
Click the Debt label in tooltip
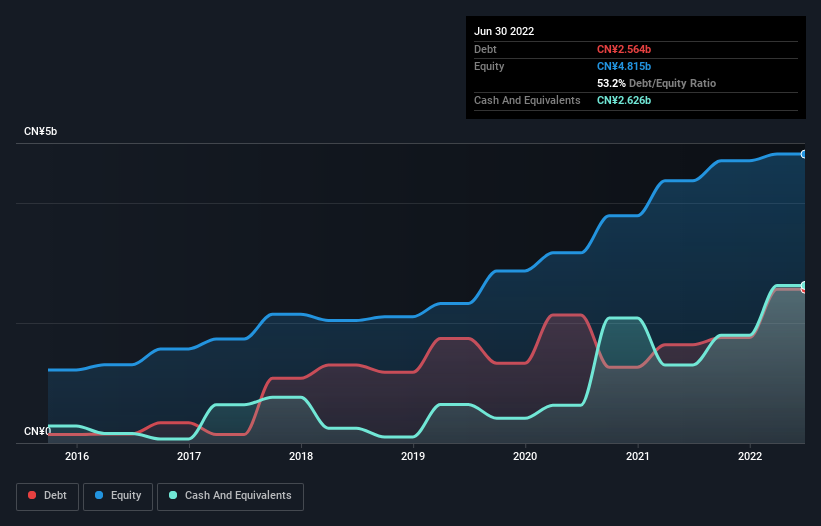point(485,49)
